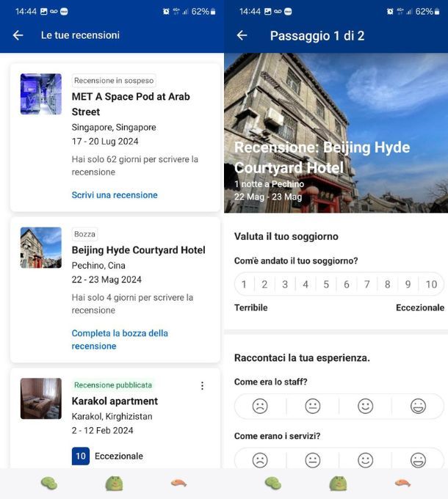Viewport: 448px width, 499px height.
Task: Select stay score 6
Action: coord(347,284)
